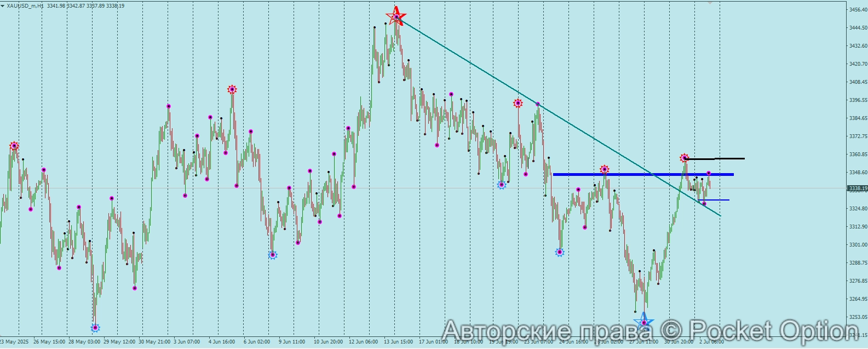Click the large red star at the chart peak
This screenshot has height=349, width=868.
[x=396, y=16]
